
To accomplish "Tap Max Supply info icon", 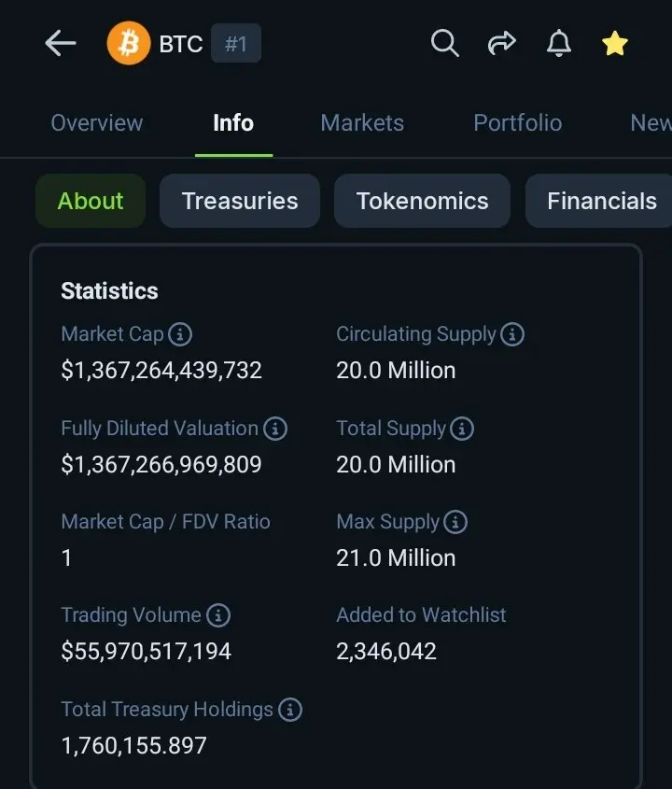I will (455, 522).
